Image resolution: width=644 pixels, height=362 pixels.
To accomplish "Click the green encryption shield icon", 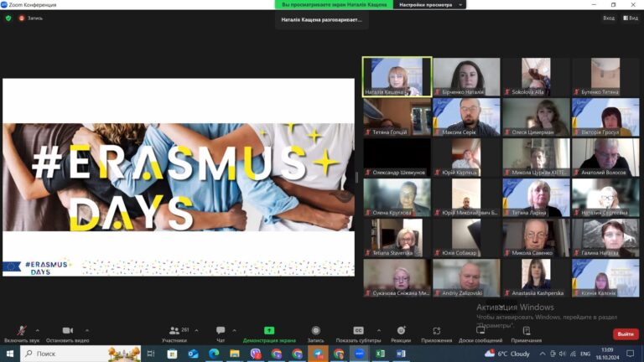I will [x=8, y=18].
